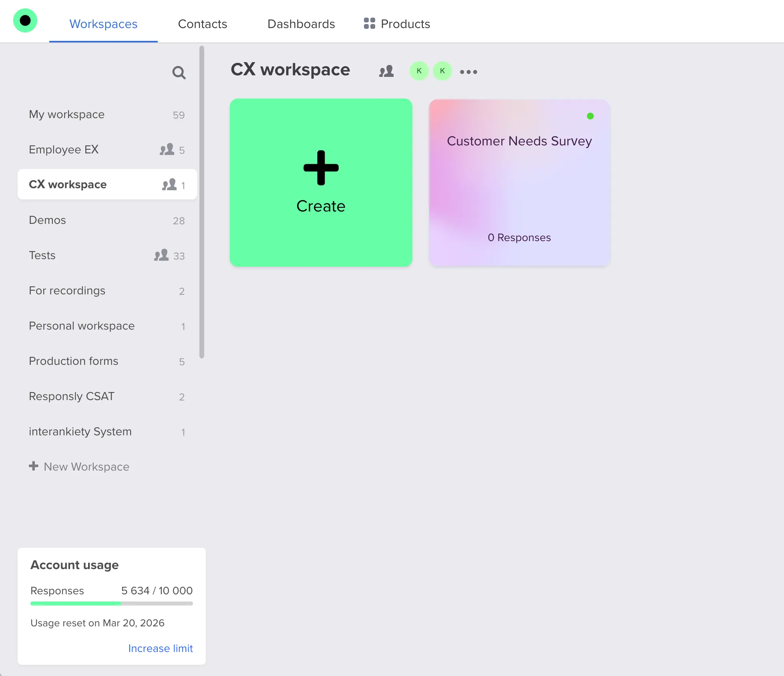Click the first K member avatar
Viewport: 784px width, 676px height.
click(x=419, y=71)
